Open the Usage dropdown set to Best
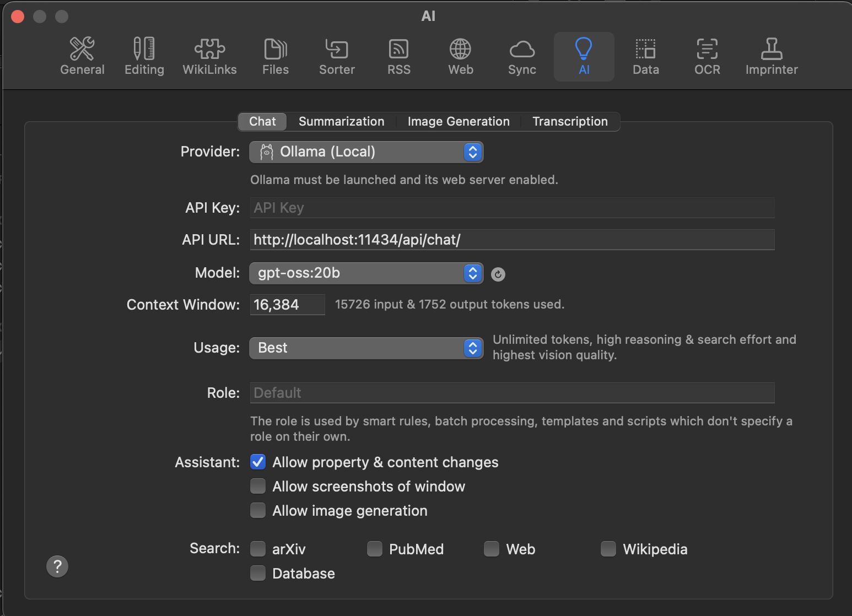 366,348
